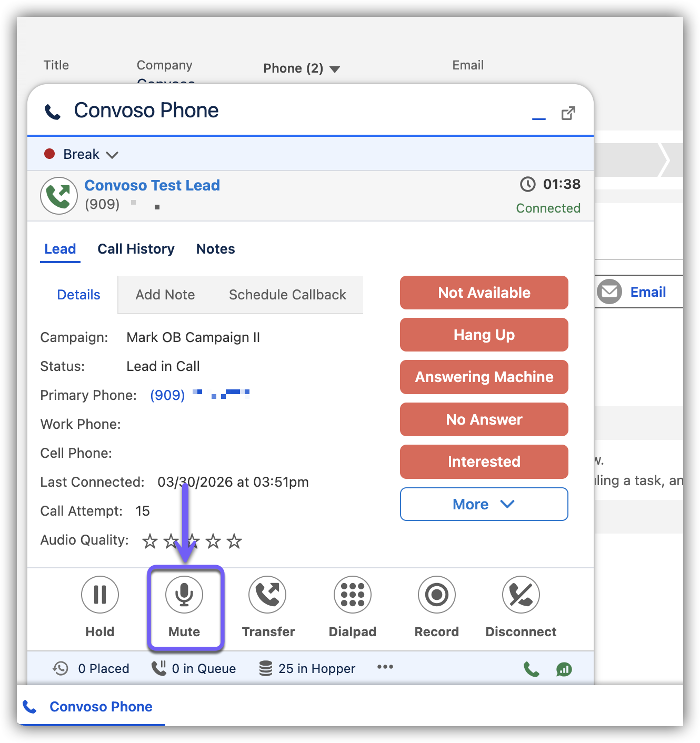Disconnect the current call
The image size is (700, 743).
(x=521, y=595)
